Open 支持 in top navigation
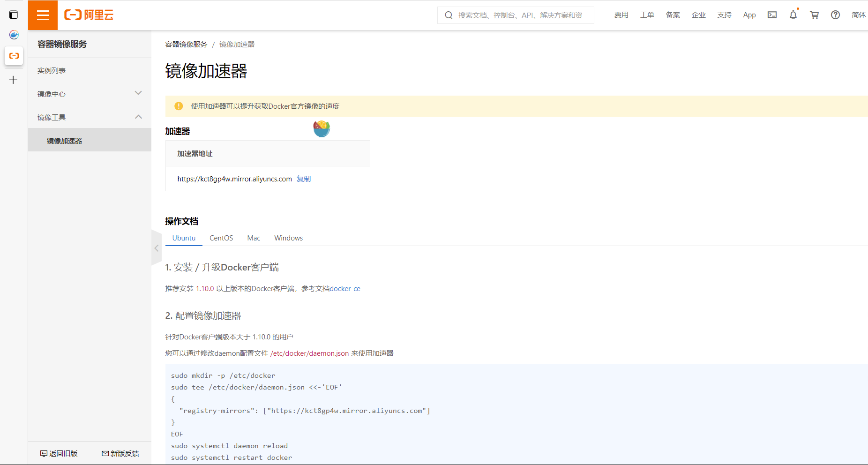868x465 pixels. pyautogui.click(x=725, y=15)
